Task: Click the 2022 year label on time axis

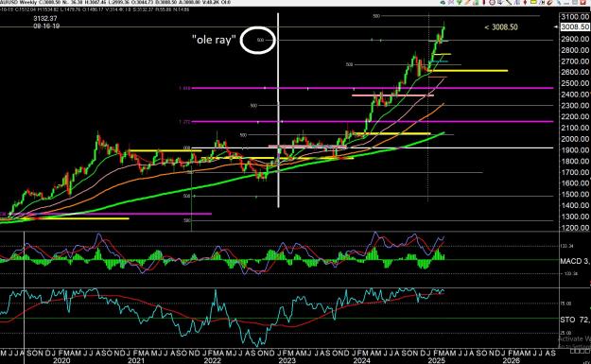Action: tap(212, 360)
